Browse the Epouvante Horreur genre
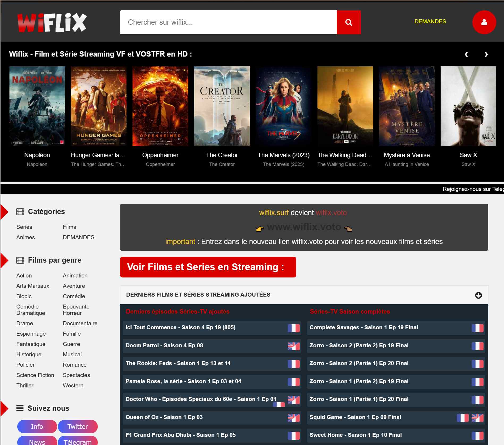Image resolution: width=504 pixels, height=445 pixels. tap(76, 310)
